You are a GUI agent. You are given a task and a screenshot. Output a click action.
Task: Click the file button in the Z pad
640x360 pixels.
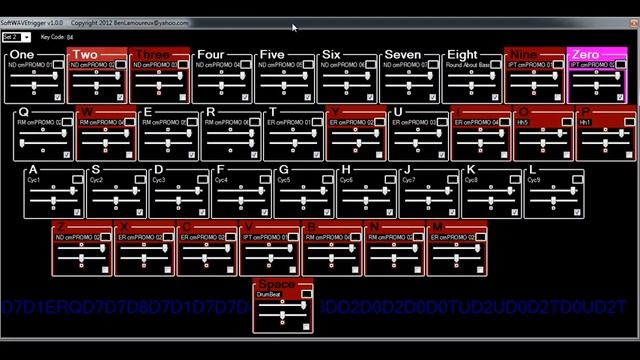click(x=106, y=237)
